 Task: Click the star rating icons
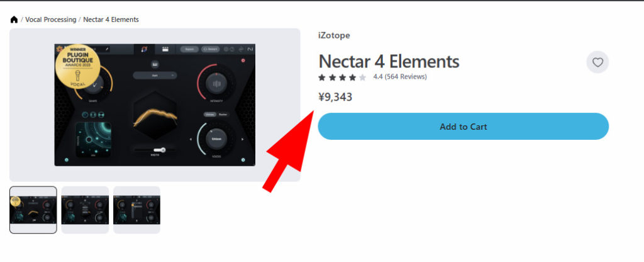click(341, 77)
